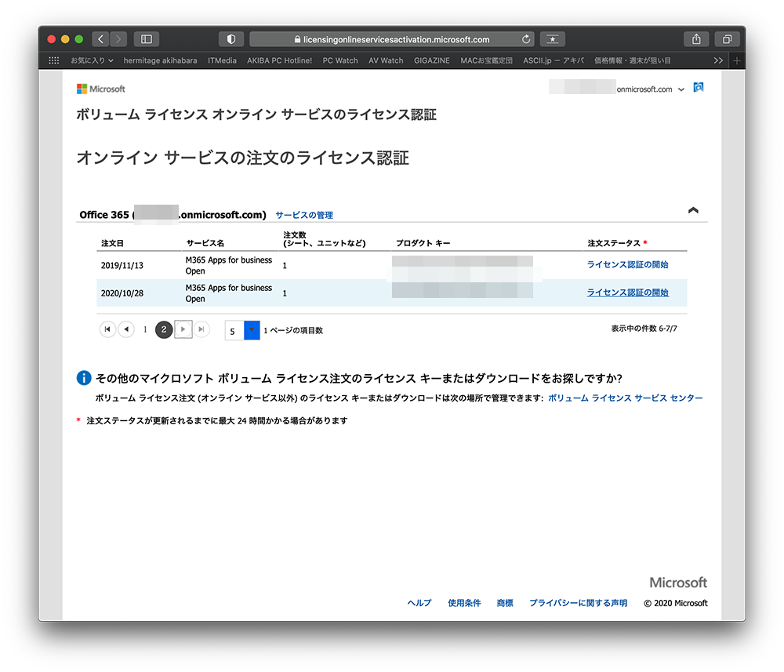Open the MACお宝鑑定団 bookmark
The width and height of the screenshot is (784, 672).
[487, 60]
